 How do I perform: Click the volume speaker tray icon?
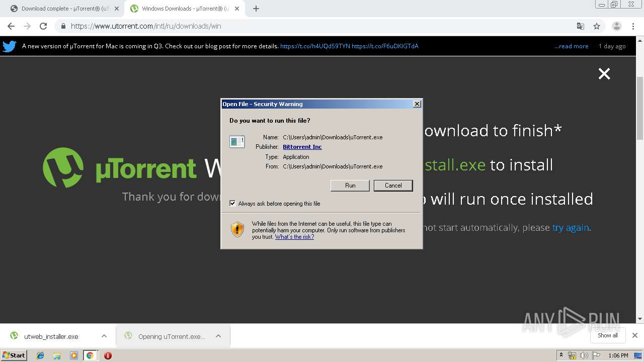click(584, 355)
